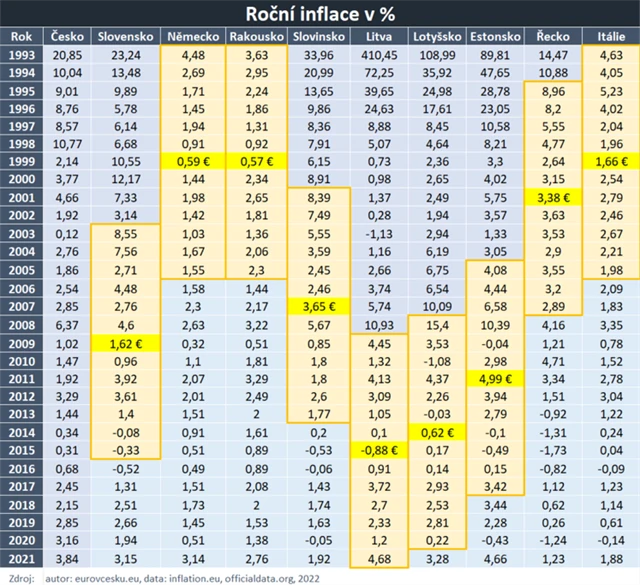Select the highlighted 3,38 € cell
Viewport: 640px width, 585px height.
click(553, 198)
